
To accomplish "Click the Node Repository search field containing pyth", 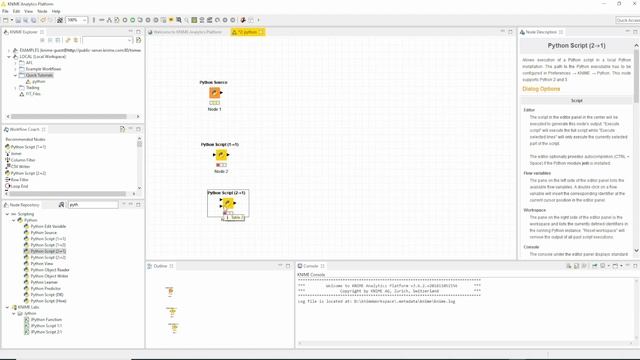I will point(93,204).
